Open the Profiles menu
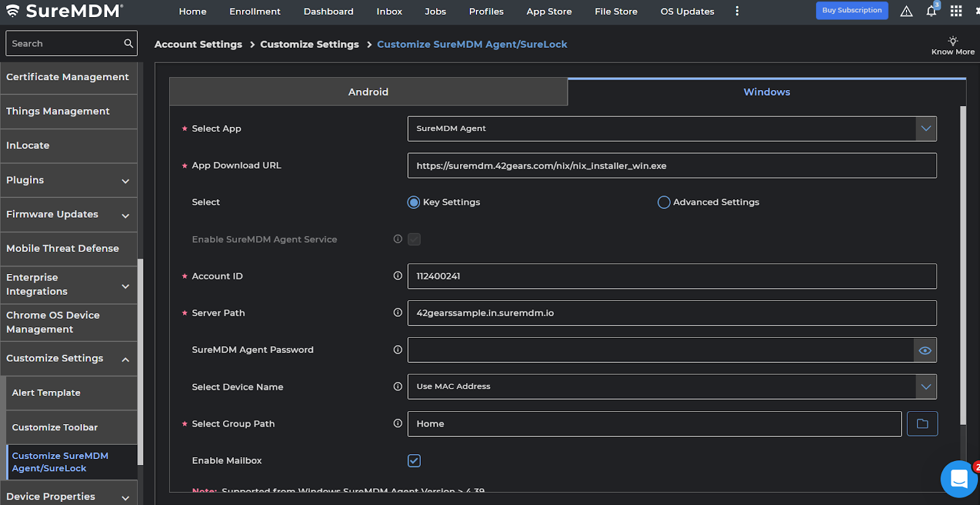This screenshot has height=505, width=980. click(x=486, y=11)
